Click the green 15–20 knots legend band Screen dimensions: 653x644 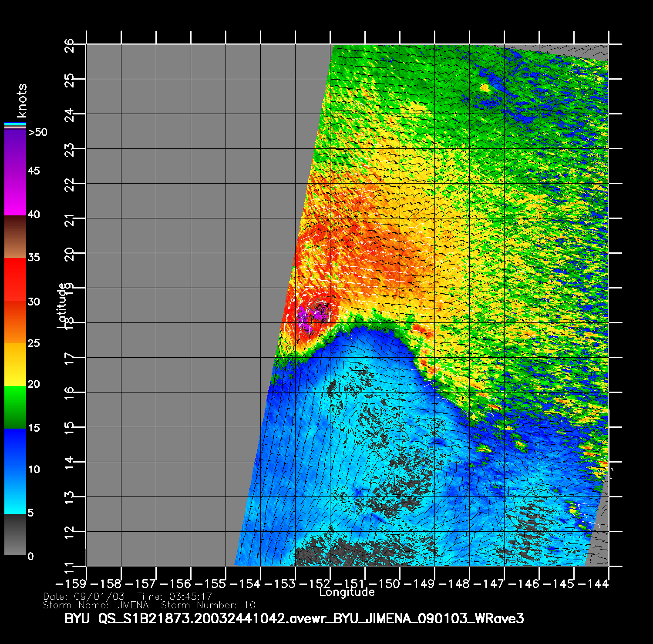tap(15, 407)
